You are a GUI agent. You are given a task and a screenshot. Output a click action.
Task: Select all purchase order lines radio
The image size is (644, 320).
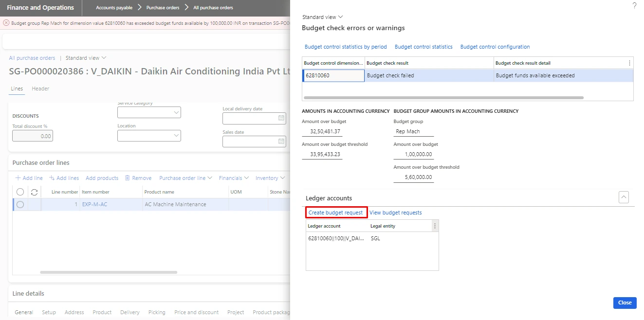click(x=20, y=192)
